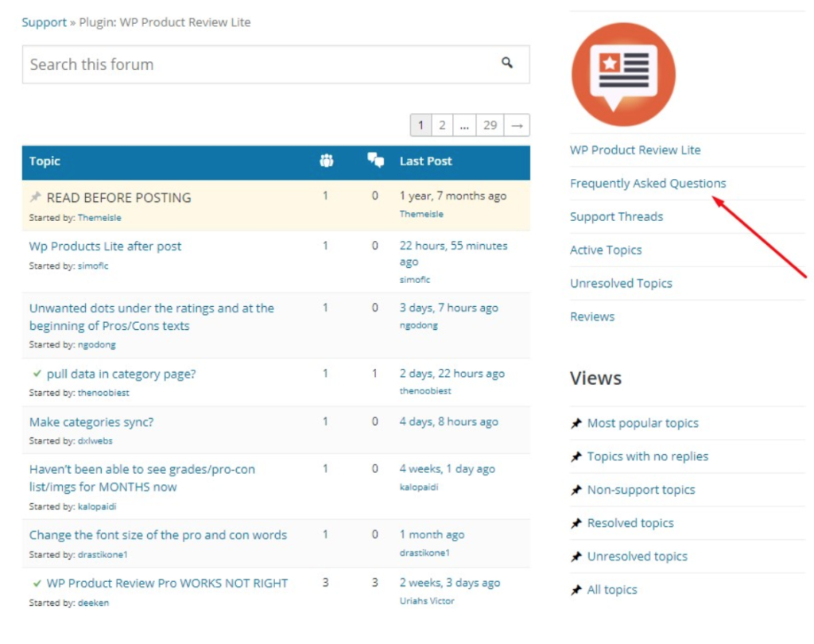Click the pin icon beside Topics with no replies
The height and width of the screenshot is (644, 814).
click(x=576, y=457)
